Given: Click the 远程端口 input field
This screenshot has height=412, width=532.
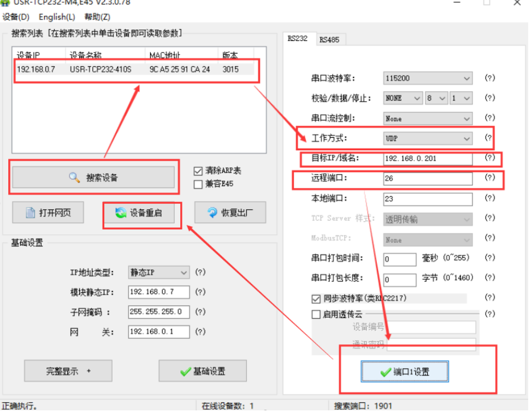Looking at the screenshot, I should click(x=428, y=179).
